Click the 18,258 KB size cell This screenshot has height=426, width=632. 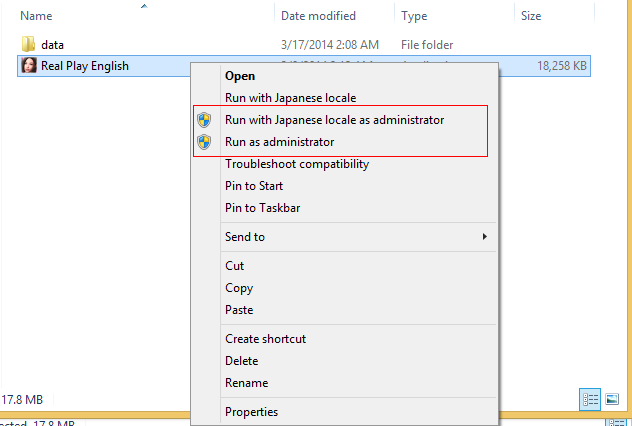[x=561, y=66]
